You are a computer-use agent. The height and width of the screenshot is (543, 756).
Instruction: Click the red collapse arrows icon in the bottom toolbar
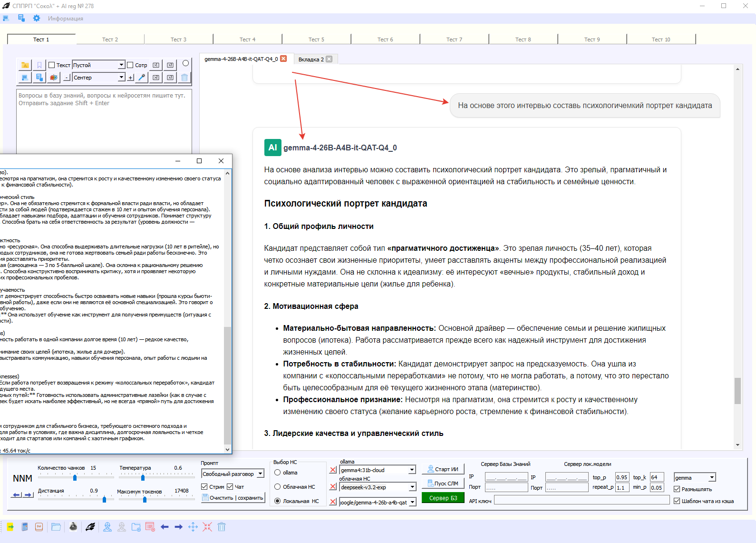point(207,527)
